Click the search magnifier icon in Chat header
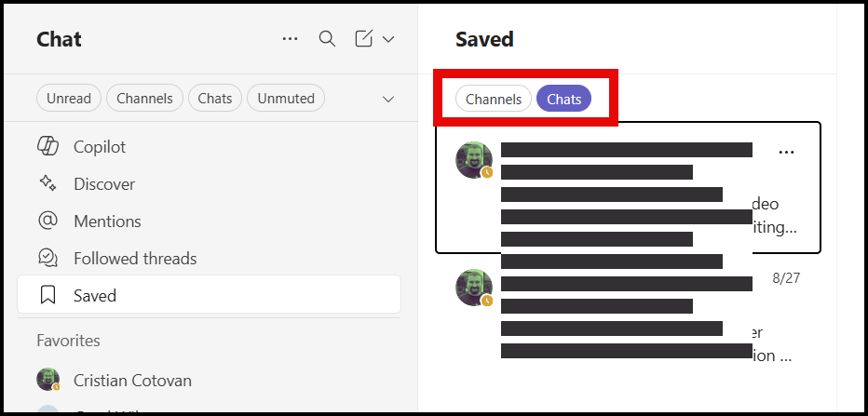Viewport: 868px width, 416px height. pyautogui.click(x=327, y=39)
